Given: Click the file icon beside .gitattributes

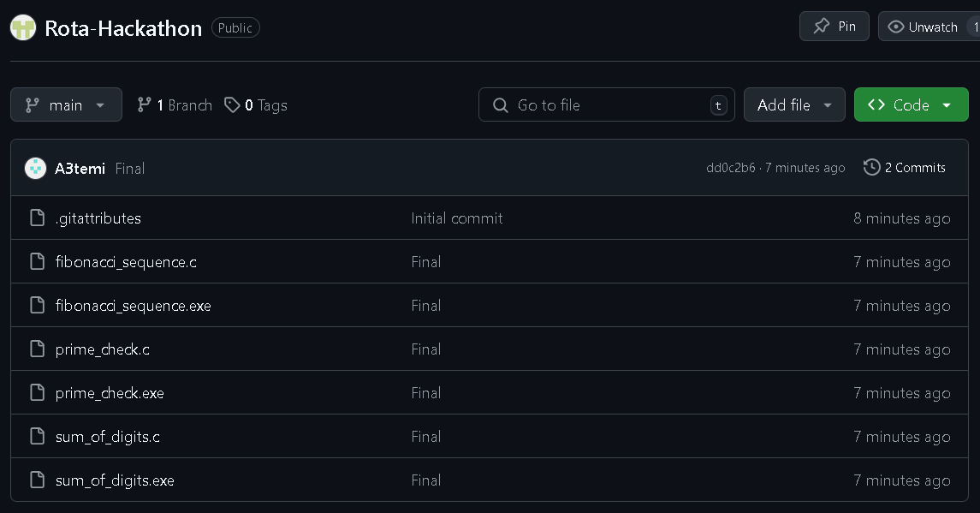Looking at the screenshot, I should click(37, 218).
